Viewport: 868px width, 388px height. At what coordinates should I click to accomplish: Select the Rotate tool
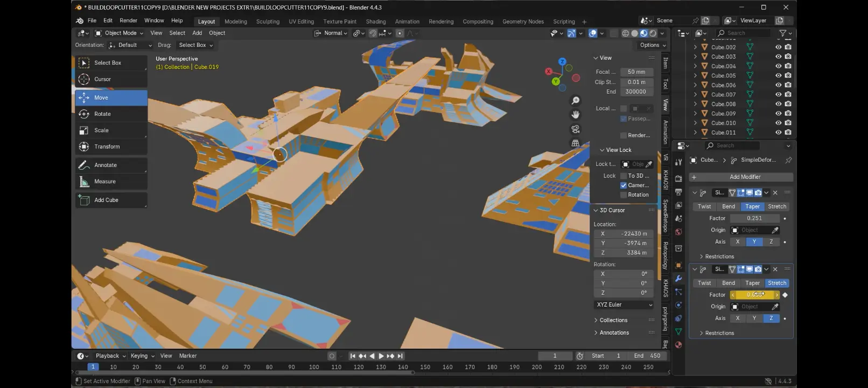point(111,114)
